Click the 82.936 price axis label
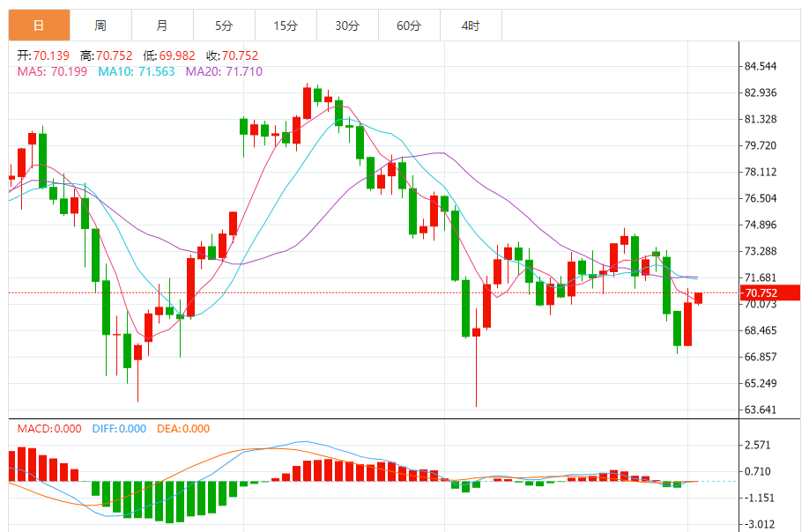809x532 pixels. pyautogui.click(x=760, y=92)
